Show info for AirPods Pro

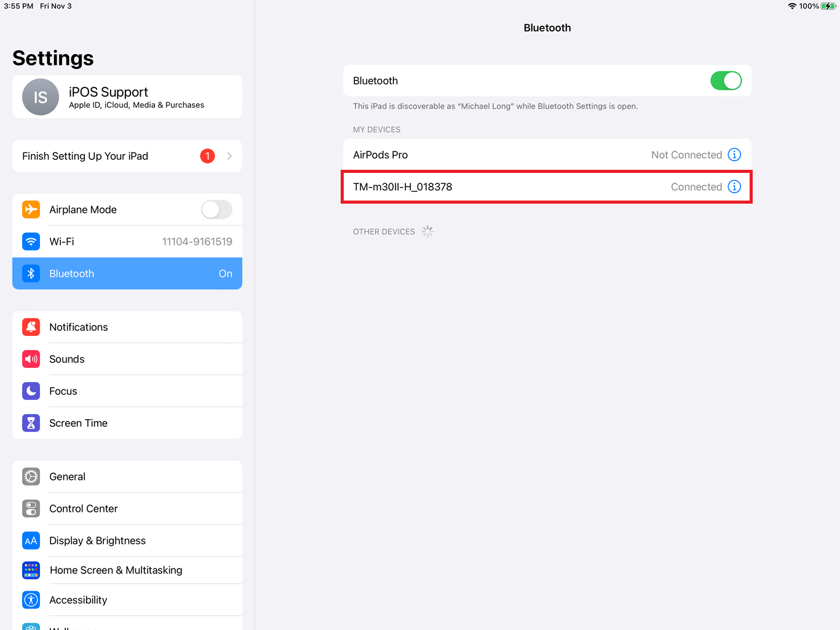click(x=734, y=154)
